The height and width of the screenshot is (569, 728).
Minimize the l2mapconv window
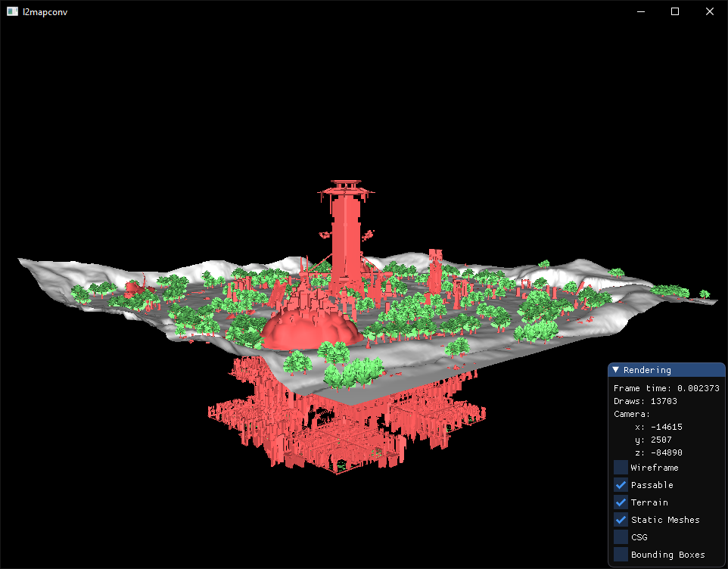pos(641,11)
